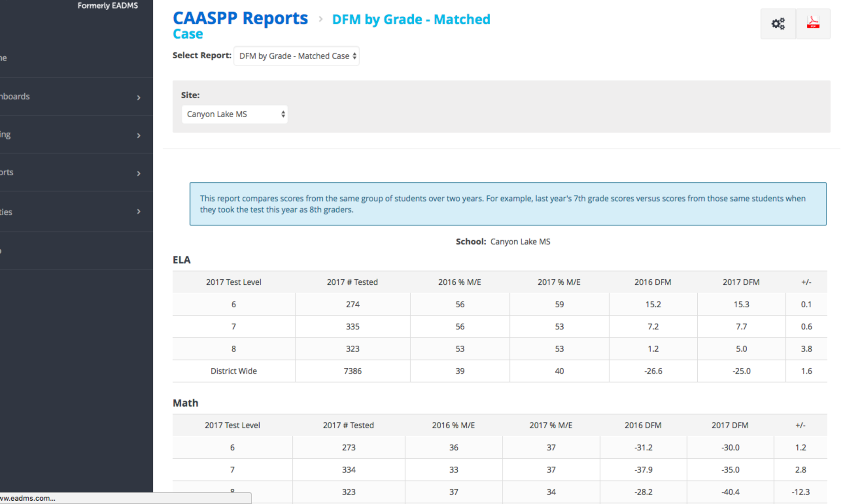The height and width of the screenshot is (504, 843).
Task: Click the ELA 2017 # Tested column header
Action: [x=352, y=282]
